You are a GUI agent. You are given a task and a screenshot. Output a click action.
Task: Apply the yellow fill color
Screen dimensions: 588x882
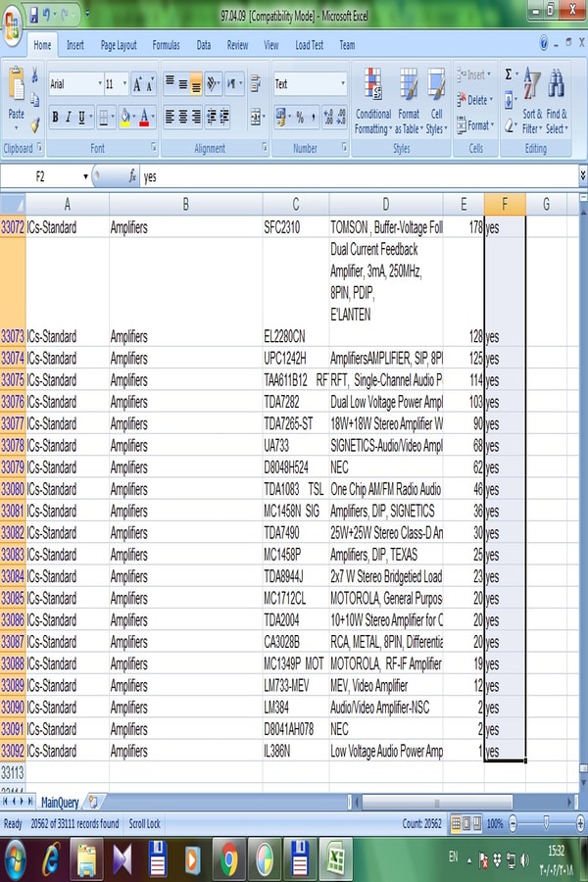point(124,117)
